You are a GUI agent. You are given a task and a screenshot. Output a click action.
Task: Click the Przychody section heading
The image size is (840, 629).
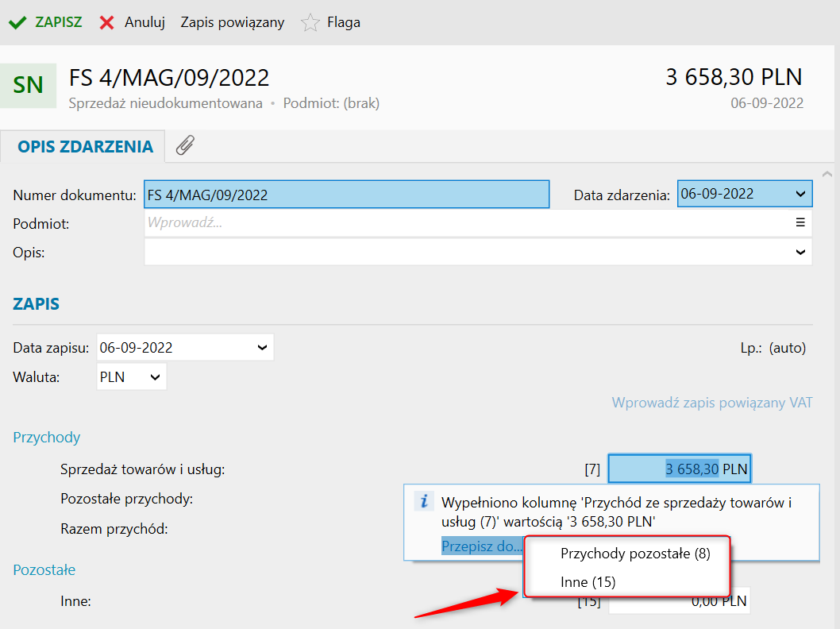(47, 437)
